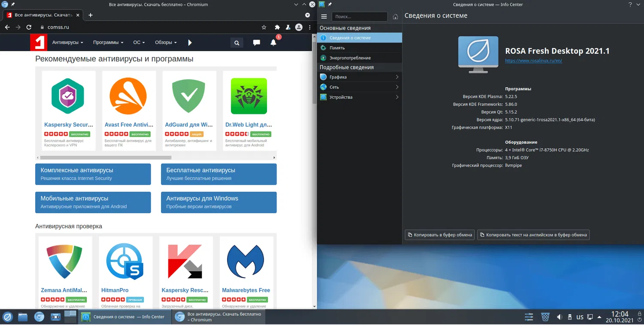Select 'Память' in Info Center sidebar
This screenshot has width=644, height=325.
[359, 48]
